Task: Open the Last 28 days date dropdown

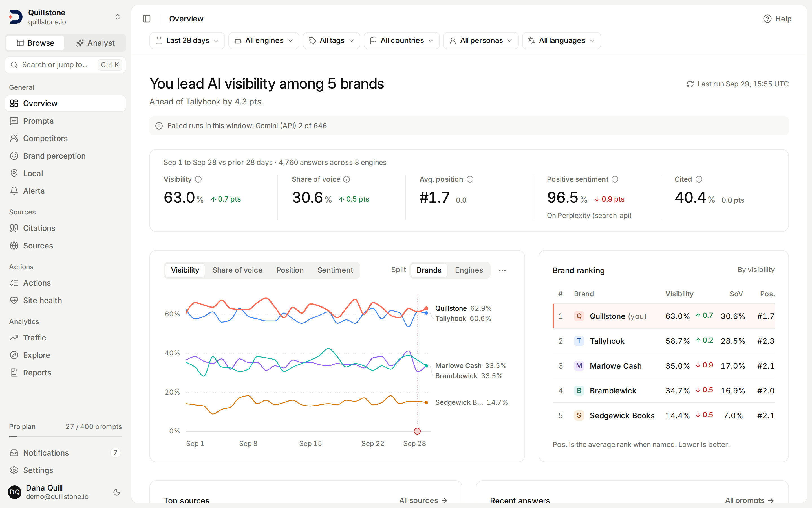Action: click(x=187, y=41)
